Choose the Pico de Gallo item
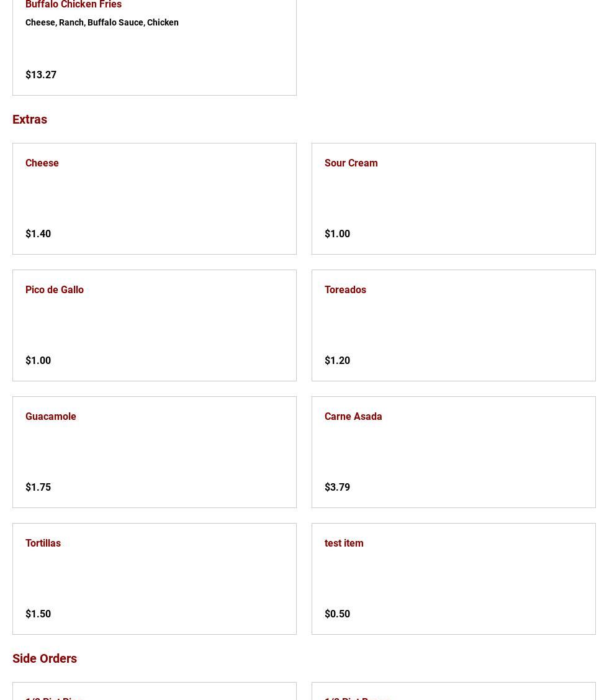This screenshot has height=700, width=599. [55, 289]
